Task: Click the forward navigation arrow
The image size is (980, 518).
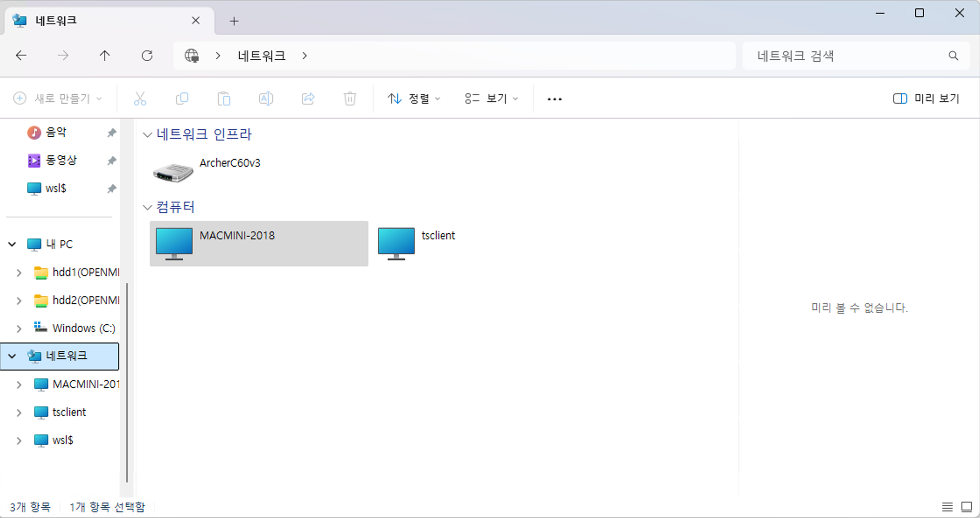Action: (x=63, y=56)
